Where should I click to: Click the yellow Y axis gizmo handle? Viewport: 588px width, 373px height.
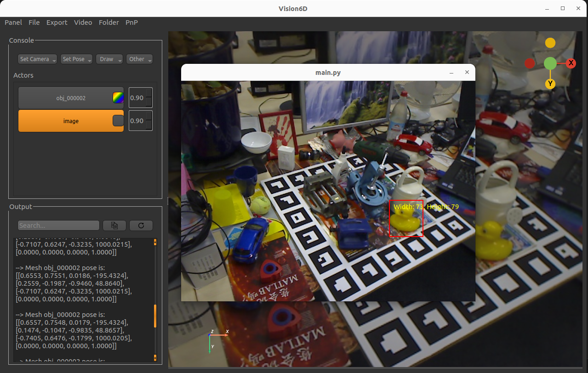[x=550, y=84]
